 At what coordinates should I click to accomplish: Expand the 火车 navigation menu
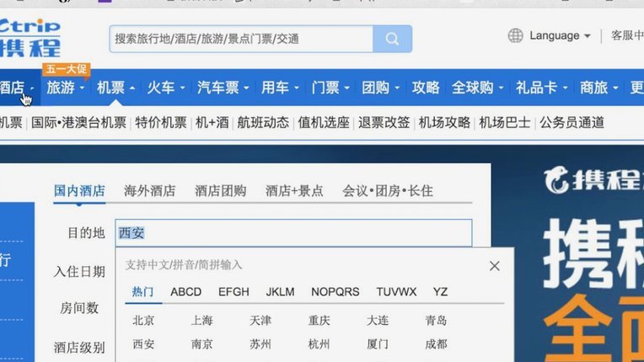(x=166, y=88)
